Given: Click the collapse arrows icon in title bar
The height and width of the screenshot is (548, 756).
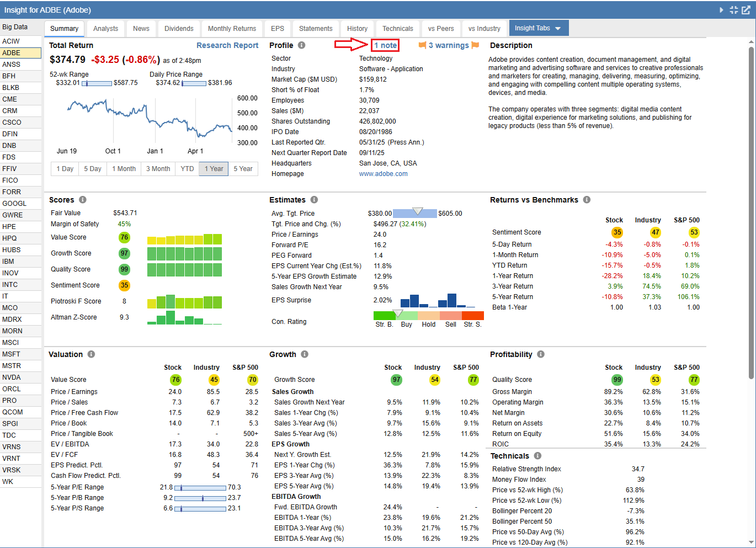Looking at the screenshot, I should tap(733, 10).
